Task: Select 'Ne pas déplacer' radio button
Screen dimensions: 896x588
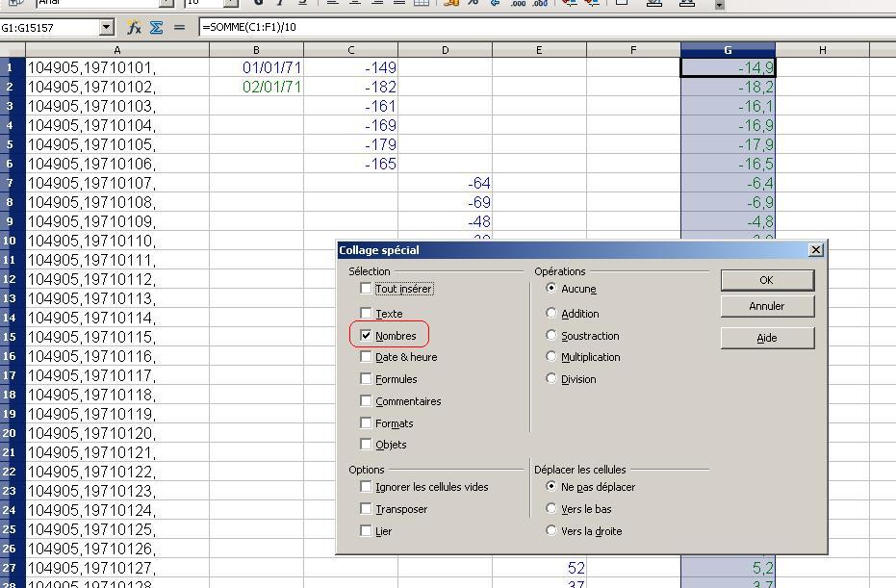Action: pyautogui.click(x=550, y=486)
